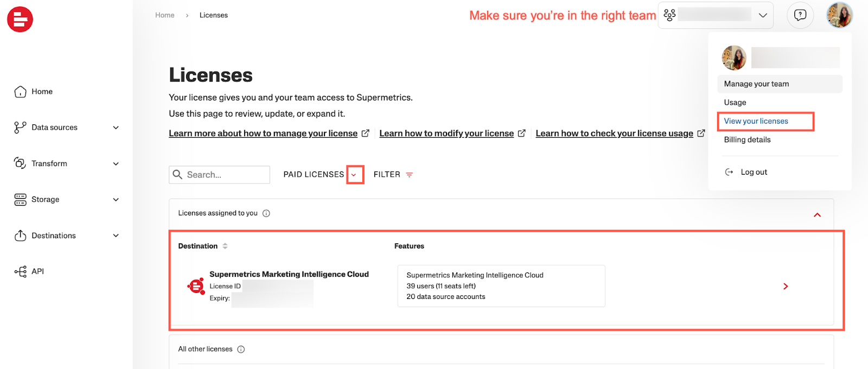
Task: Open license details with the right arrow
Action: coord(786,286)
